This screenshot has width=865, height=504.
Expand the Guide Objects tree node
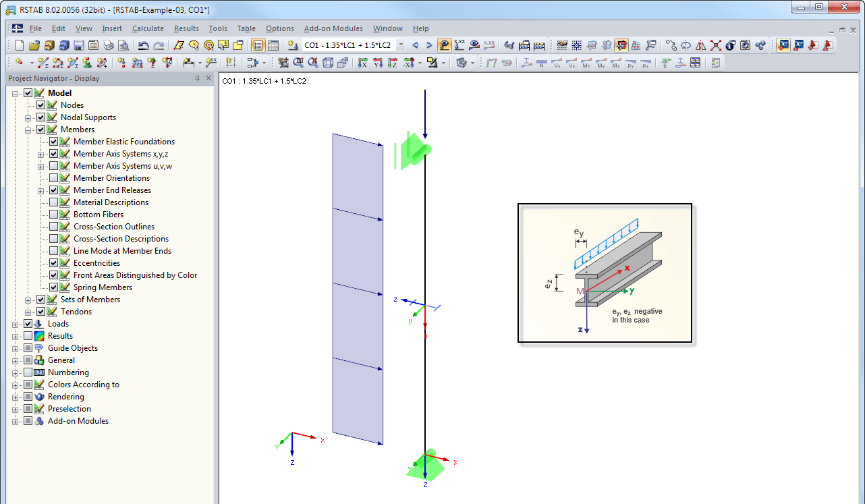(16, 348)
